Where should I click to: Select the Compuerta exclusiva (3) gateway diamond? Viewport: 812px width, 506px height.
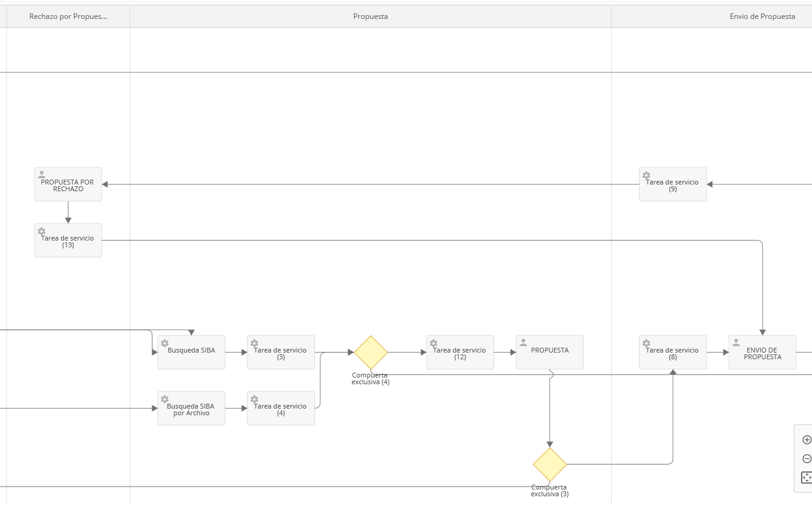tap(550, 465)
